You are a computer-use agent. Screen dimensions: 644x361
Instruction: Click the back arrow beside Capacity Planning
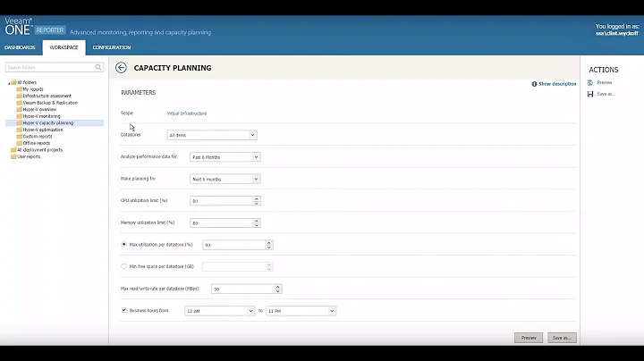click(121, 68)
